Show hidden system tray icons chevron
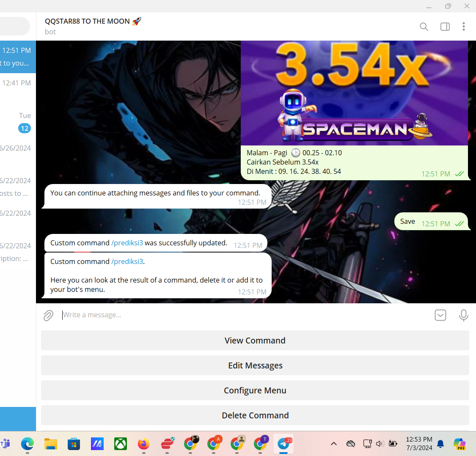 pyautogui.click(x=334, y=444)
